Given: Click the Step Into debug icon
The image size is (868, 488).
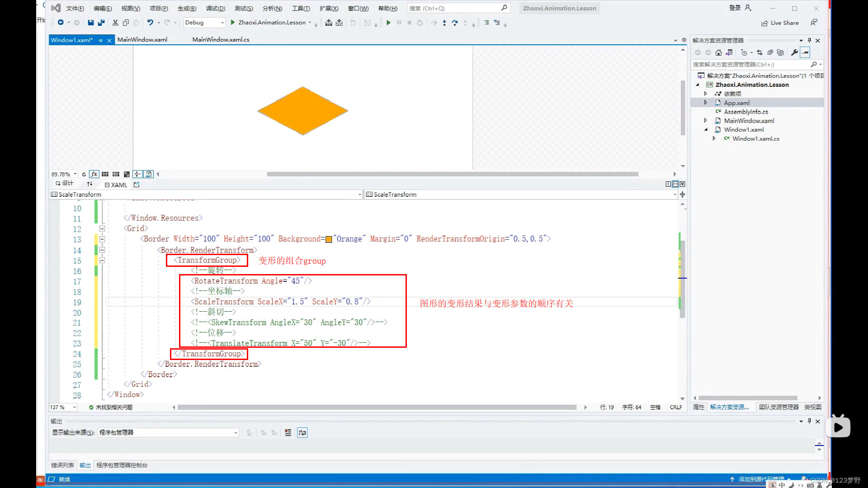Looking at the screenshot, I should pos(444,23).
